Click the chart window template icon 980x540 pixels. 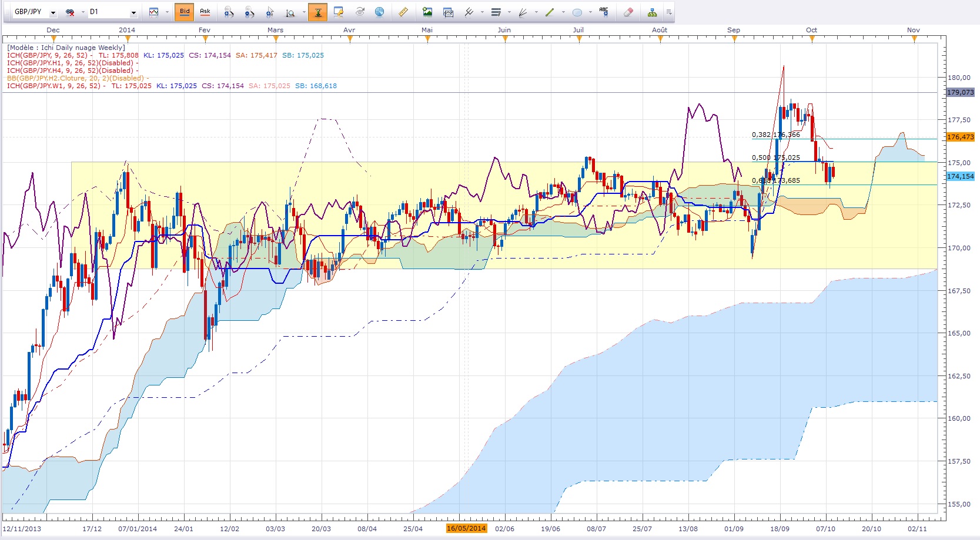coord(448,12)
